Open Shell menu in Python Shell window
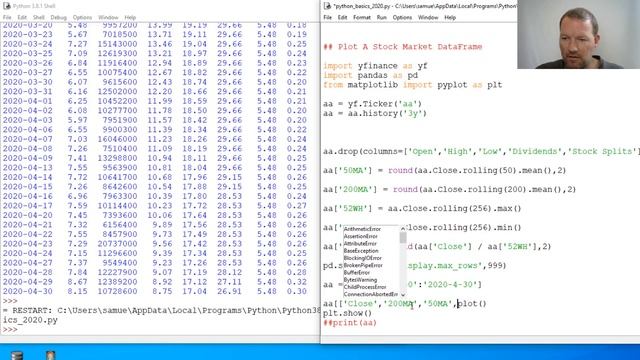This screenshot has height=360, width=640. coord(39,18)
